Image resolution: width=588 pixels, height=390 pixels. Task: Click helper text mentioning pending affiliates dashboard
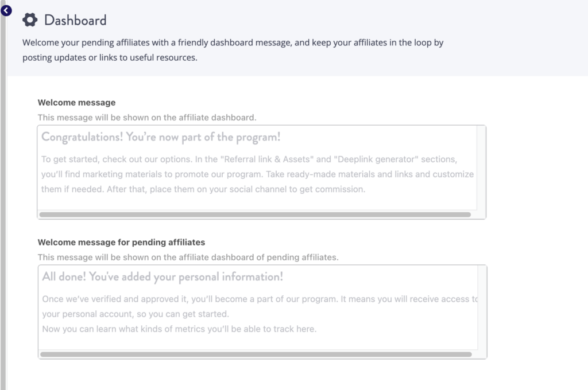[188, 257]
